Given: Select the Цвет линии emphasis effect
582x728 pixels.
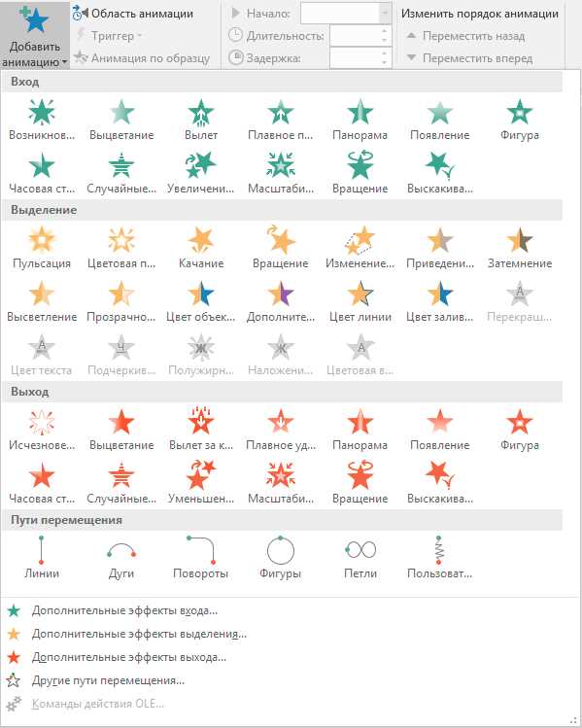Looking at the screenshot, I should pyautogui.click(x=360, y=301).
